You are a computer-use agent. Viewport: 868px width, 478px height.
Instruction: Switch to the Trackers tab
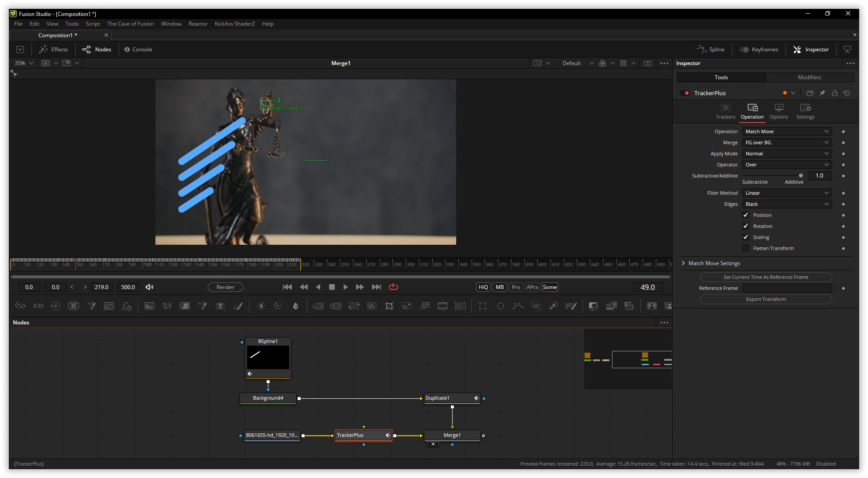pos(725,112)
